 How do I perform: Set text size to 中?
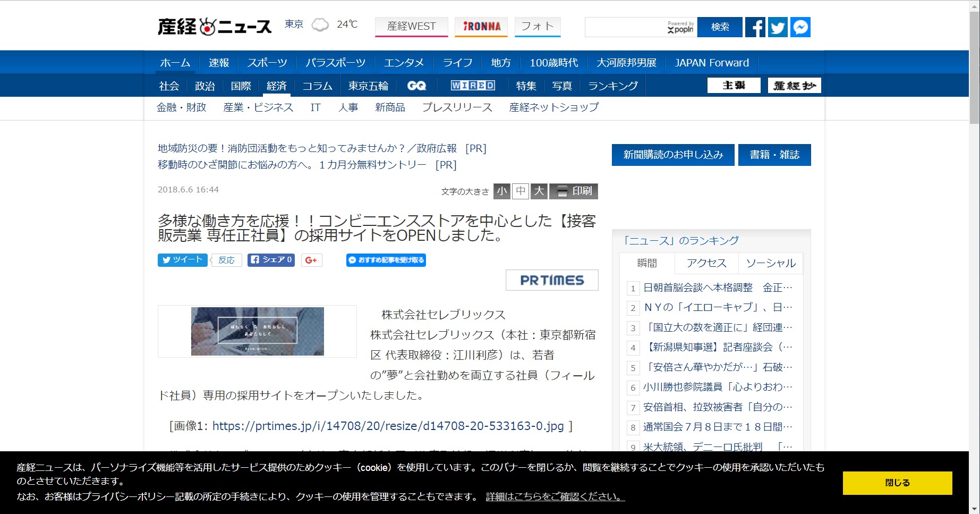click(521, 191)
